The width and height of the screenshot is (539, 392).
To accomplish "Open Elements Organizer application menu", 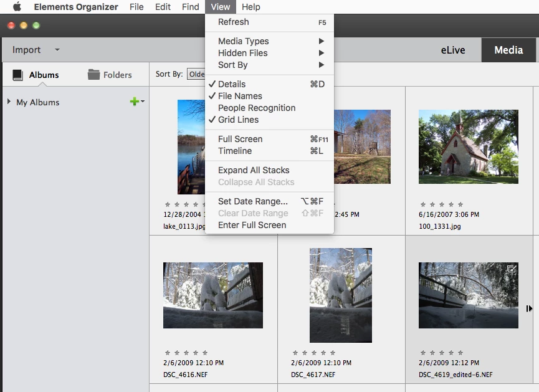I will tap(76, 7).
